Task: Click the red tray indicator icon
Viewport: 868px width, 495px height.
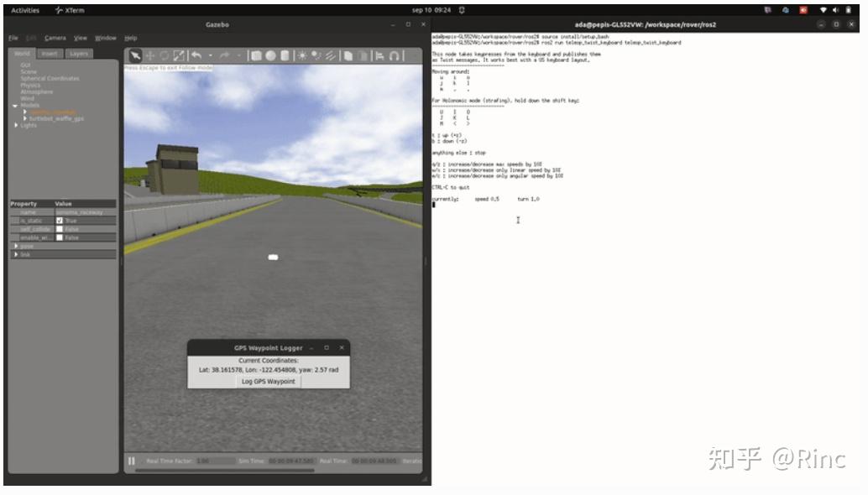Action: click(803, 10)
